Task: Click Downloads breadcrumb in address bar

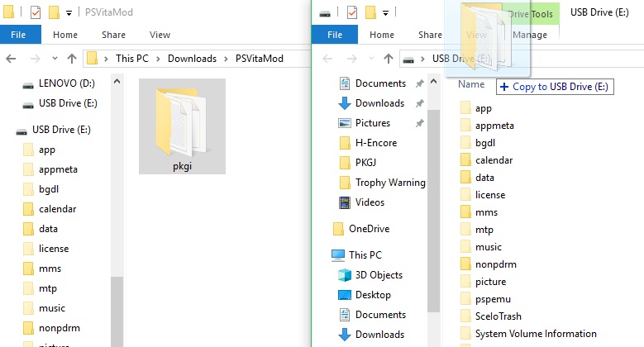Action: point(192,59)
